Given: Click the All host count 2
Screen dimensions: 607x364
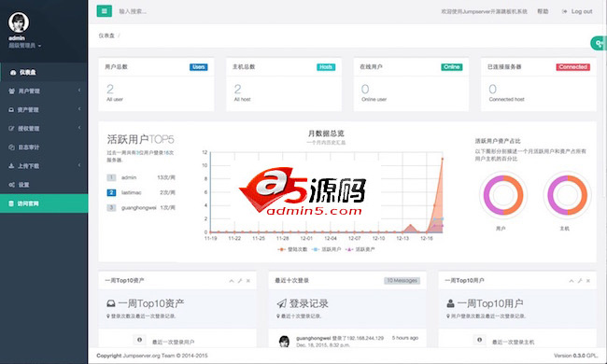Looking at the screenshot, I should click(238, 89).
